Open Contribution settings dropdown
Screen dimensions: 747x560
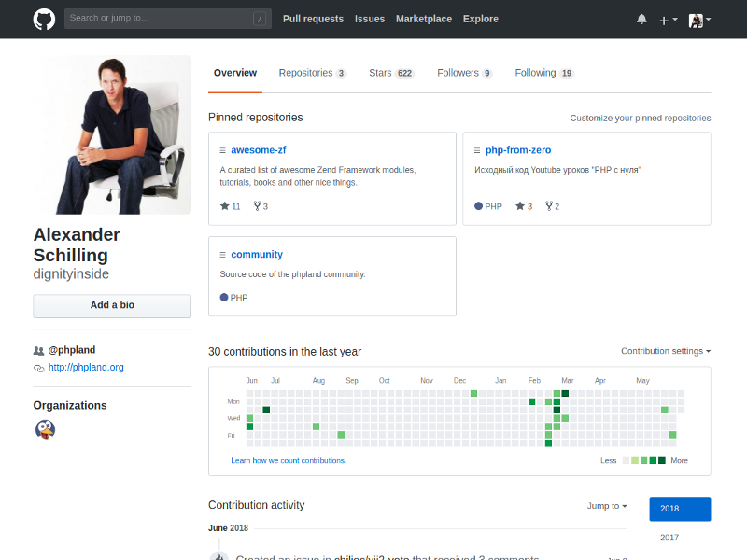[666, 351]
